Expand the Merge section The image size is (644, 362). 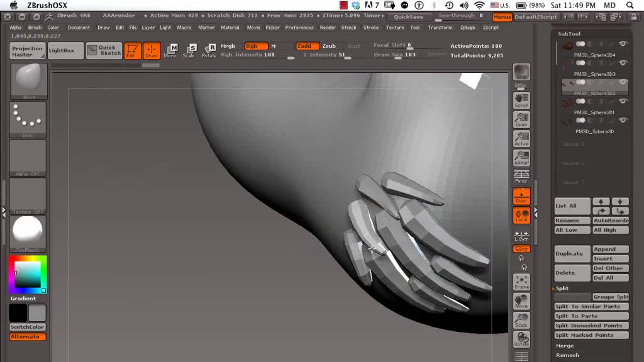565,346
